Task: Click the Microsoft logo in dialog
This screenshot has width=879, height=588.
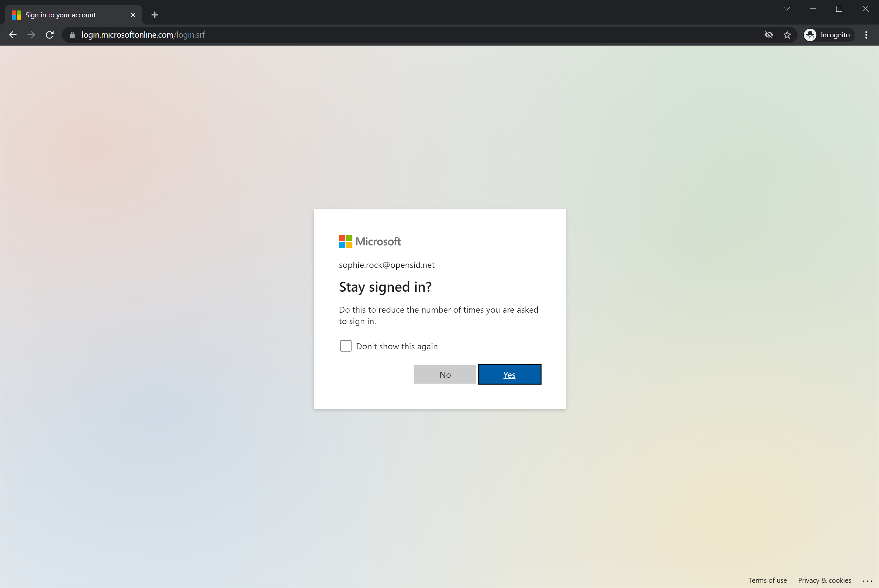Action: pyautogui.click(x=370, y=241)
